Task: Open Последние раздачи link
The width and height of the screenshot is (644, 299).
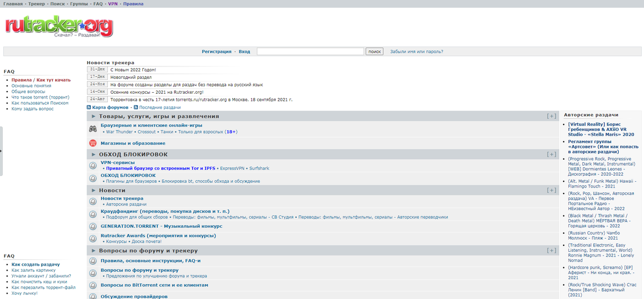Action: [x=160, y=107]
